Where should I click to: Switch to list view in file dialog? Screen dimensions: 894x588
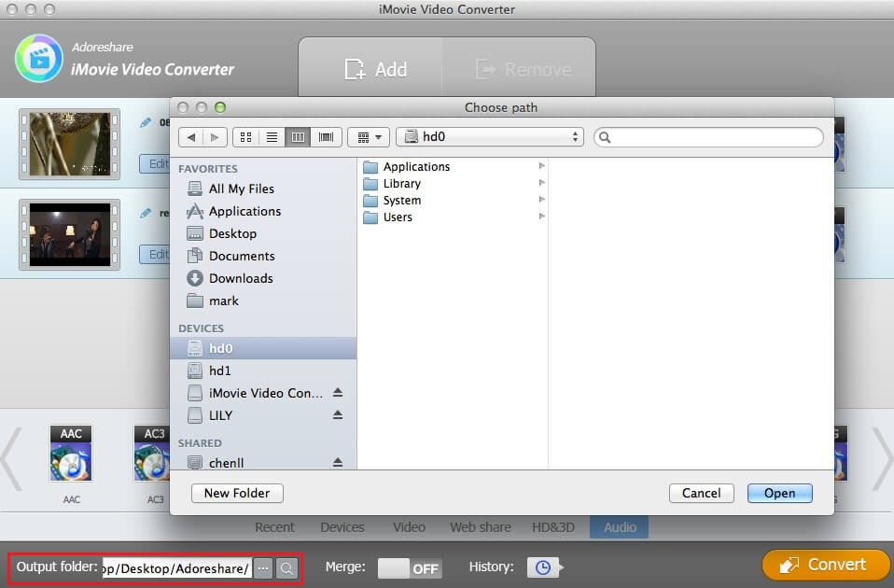[272, 137]
